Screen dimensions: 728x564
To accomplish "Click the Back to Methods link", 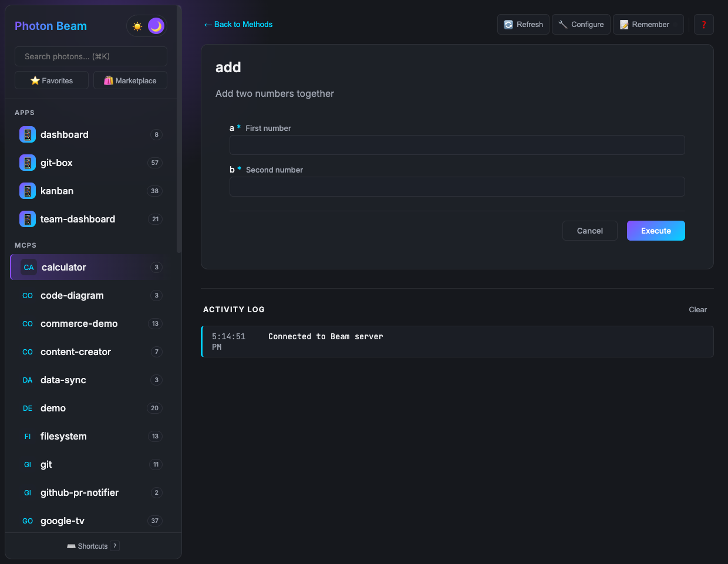I will 238,24.
